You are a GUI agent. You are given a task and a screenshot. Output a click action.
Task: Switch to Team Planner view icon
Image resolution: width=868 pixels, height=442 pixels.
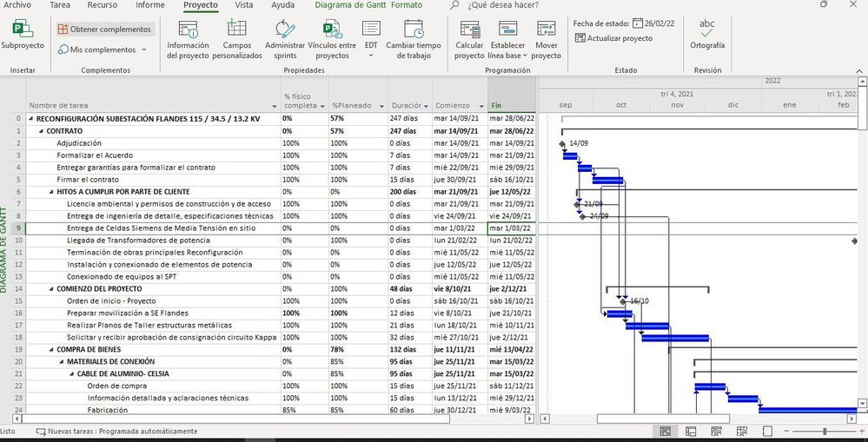click(x=716, y=432)
